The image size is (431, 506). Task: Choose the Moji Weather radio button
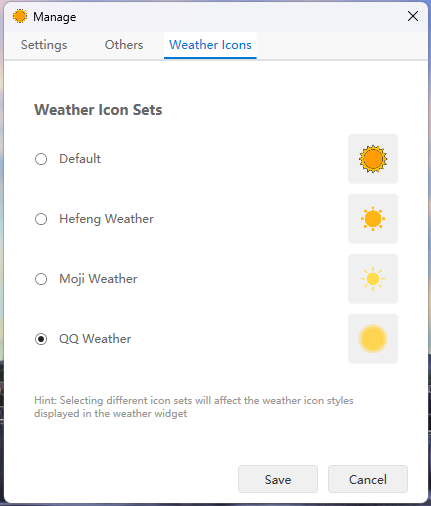pos(41,279)
